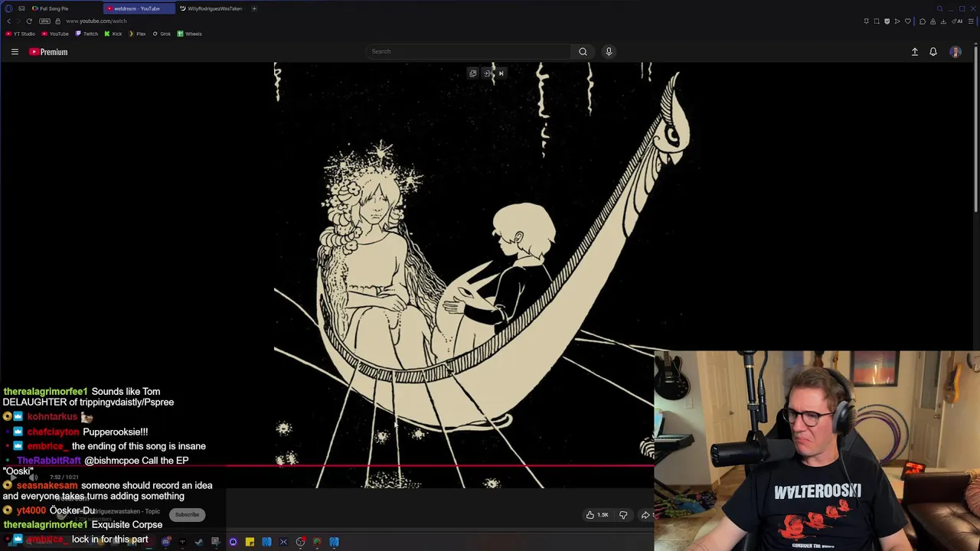Screen dimensions: 980x551
Task: Open the AI assistant toolbar button
Action: 957,21
